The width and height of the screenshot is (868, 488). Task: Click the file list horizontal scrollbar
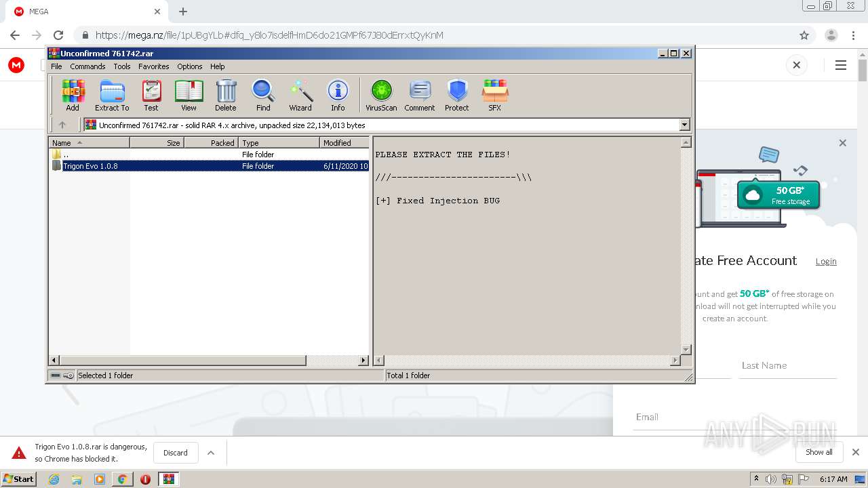tap(183, 361)
